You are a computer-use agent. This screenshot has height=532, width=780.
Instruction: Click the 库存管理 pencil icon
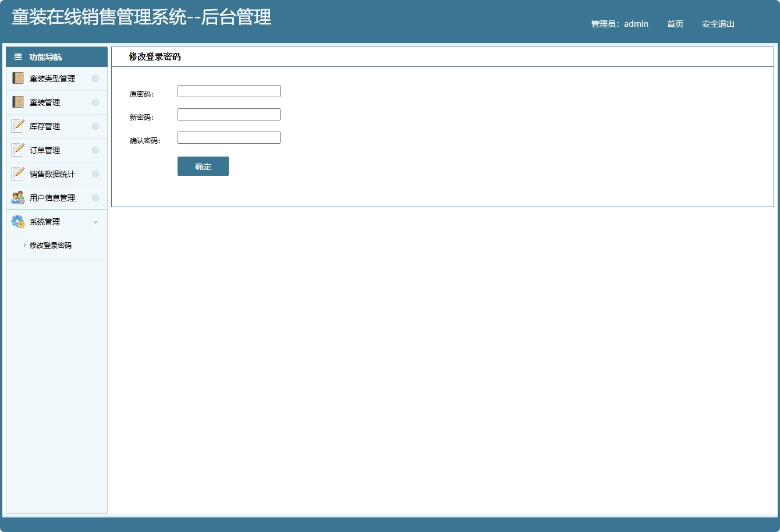[x=17, y=125]
